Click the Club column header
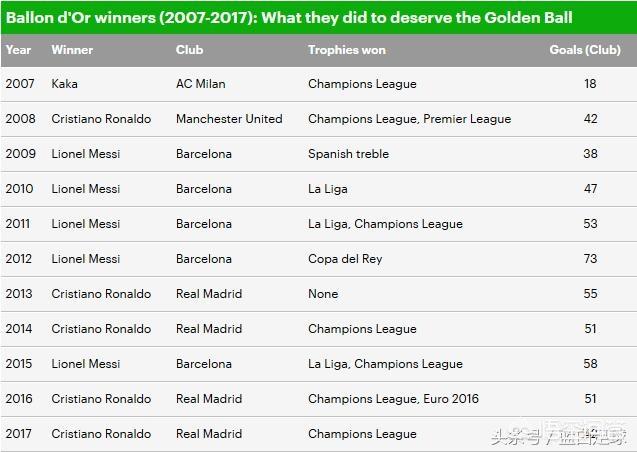Screen dimensions: 637x452 point(189,50)
